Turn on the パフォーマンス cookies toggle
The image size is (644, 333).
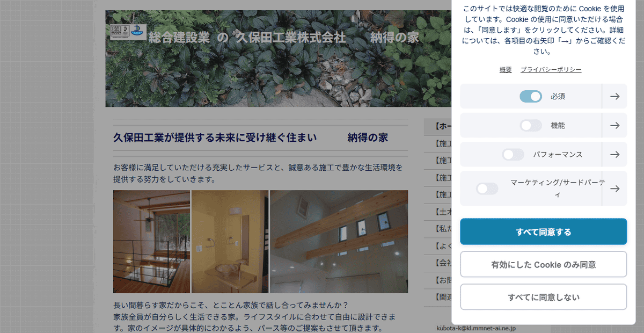tap(513, 154)
